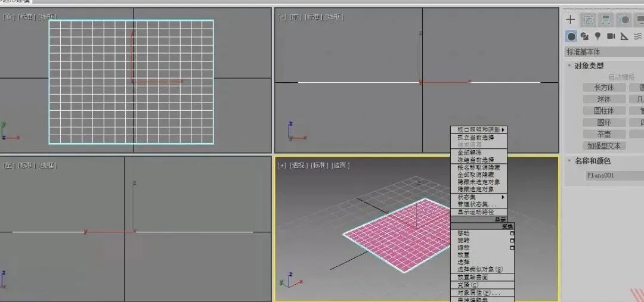The image size is (644, 302).
Task: Open 对象属性(P)... from context menu
Action: tap(482, 293)
